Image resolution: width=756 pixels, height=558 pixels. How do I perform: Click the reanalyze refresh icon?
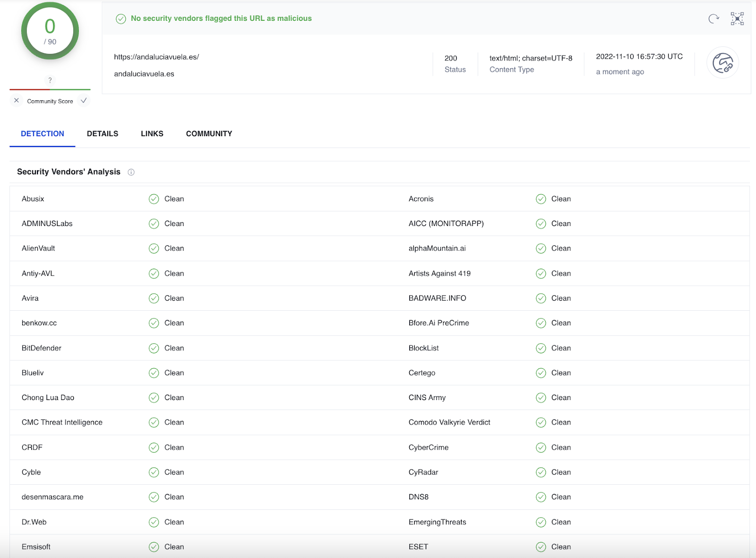tap(713, 18)
